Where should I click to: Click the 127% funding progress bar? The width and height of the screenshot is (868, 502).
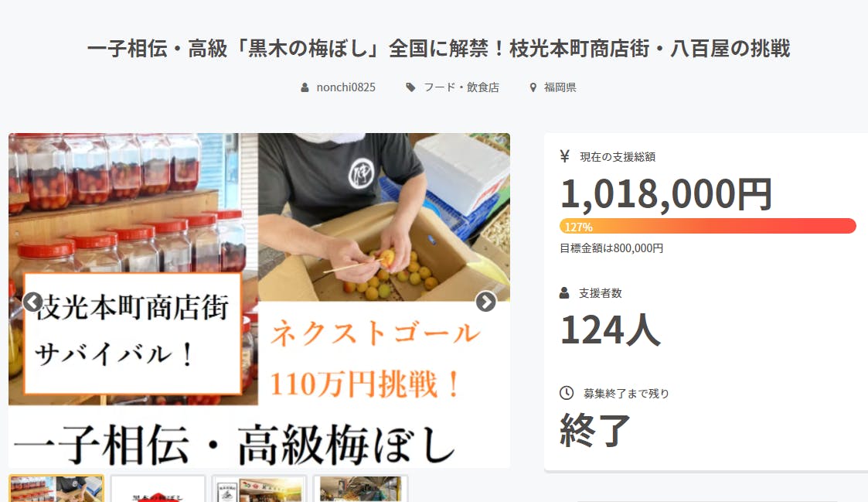(708, 226)
